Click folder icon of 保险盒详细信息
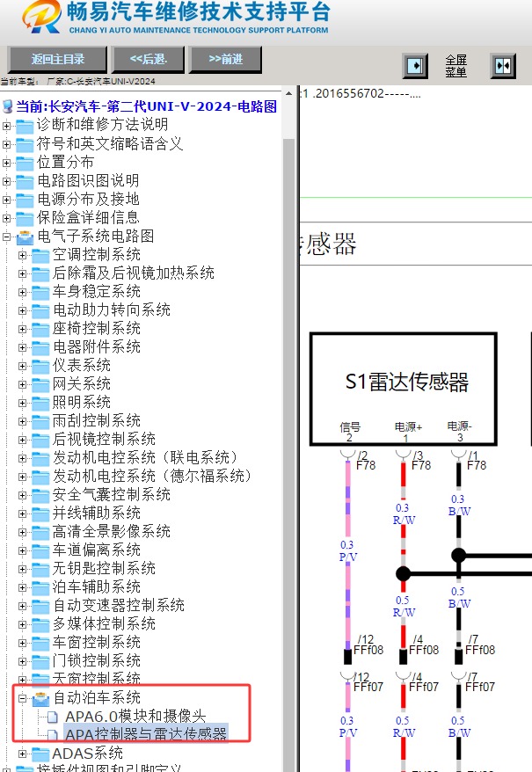 [x=25, y=218]
